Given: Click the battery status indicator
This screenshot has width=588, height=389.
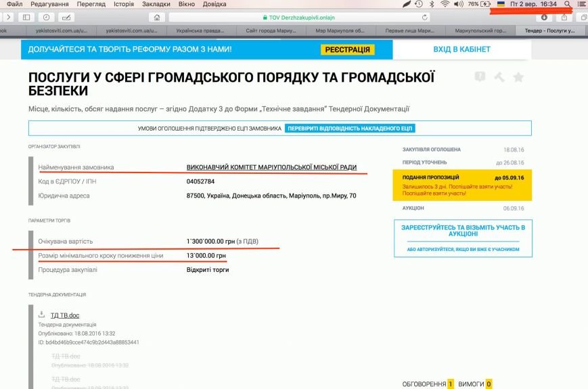Looking at the screenshot, I should [x=479, y=4].
